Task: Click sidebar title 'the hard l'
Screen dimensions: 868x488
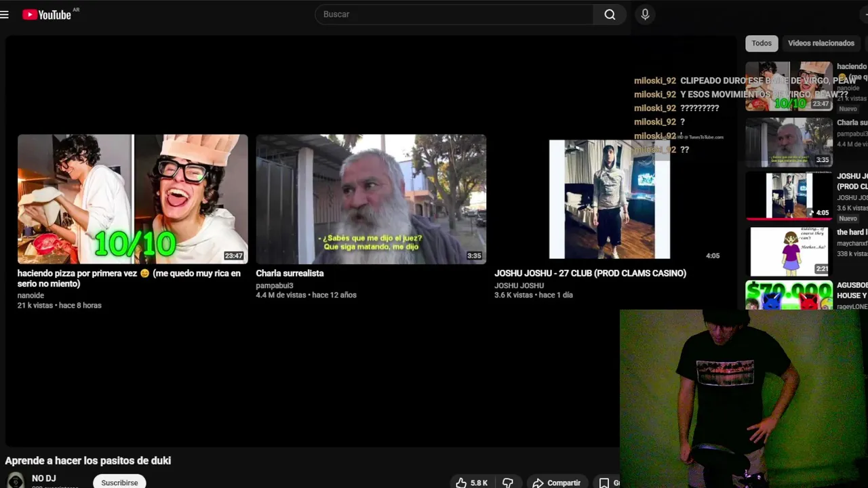Action: pos(852,232)
